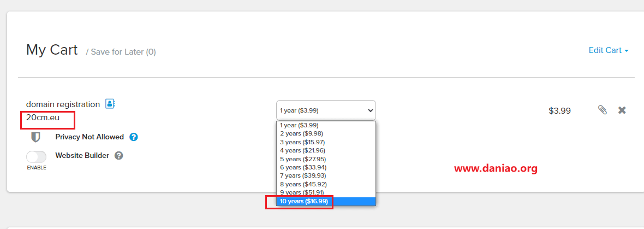
Task: Select the 1 year ($3.99) option
Action: click(x=299, y=125)
